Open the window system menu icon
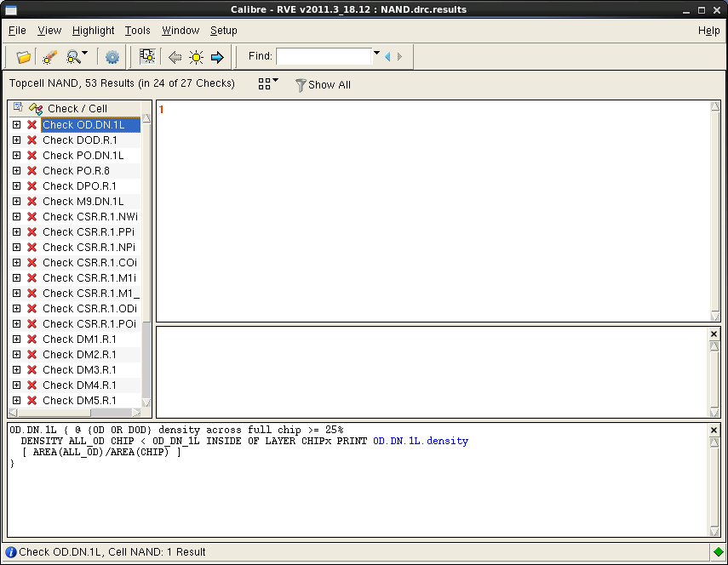The image size is (728, 565). point(11,9)
